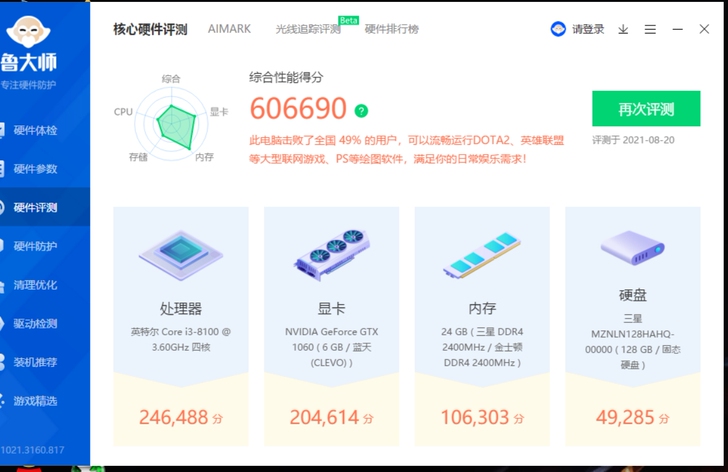
Task: Click the graphics card icon
Action: click(332, 255)
